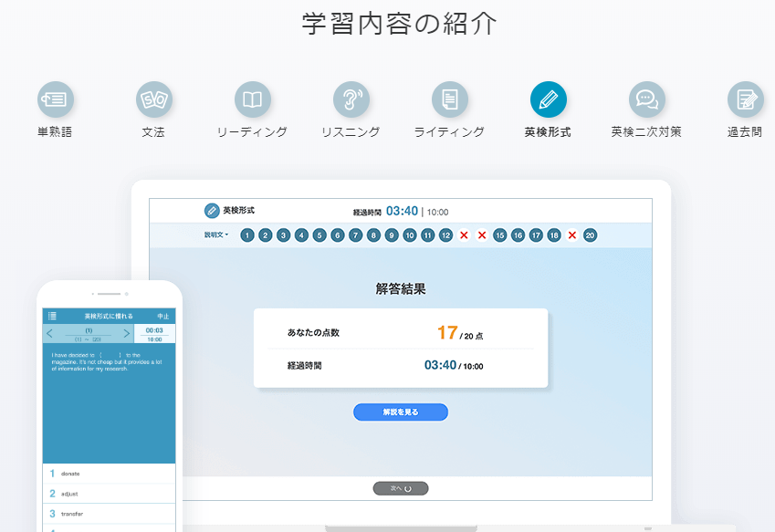Open the リーディング book icon
Viewport: 775px width, 532px height.
point(253,99)
